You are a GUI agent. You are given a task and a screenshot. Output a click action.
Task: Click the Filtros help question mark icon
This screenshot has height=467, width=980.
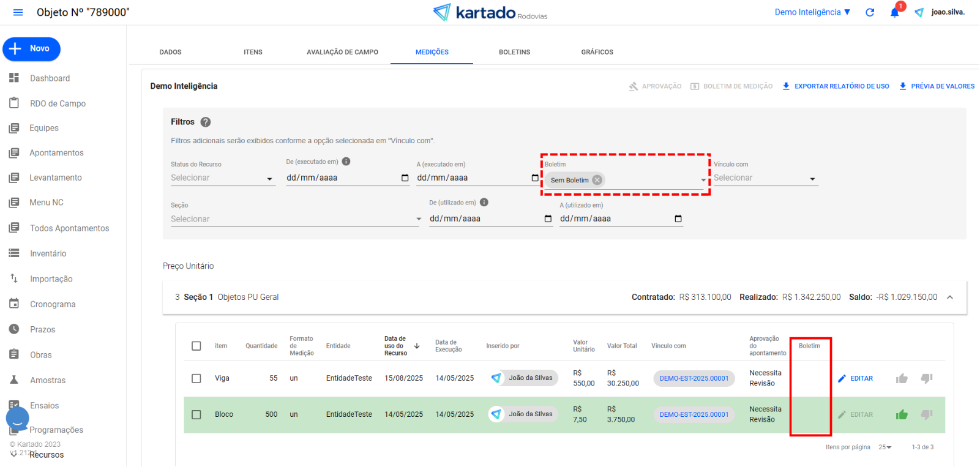pyautogui.click(x=206, y=122)
